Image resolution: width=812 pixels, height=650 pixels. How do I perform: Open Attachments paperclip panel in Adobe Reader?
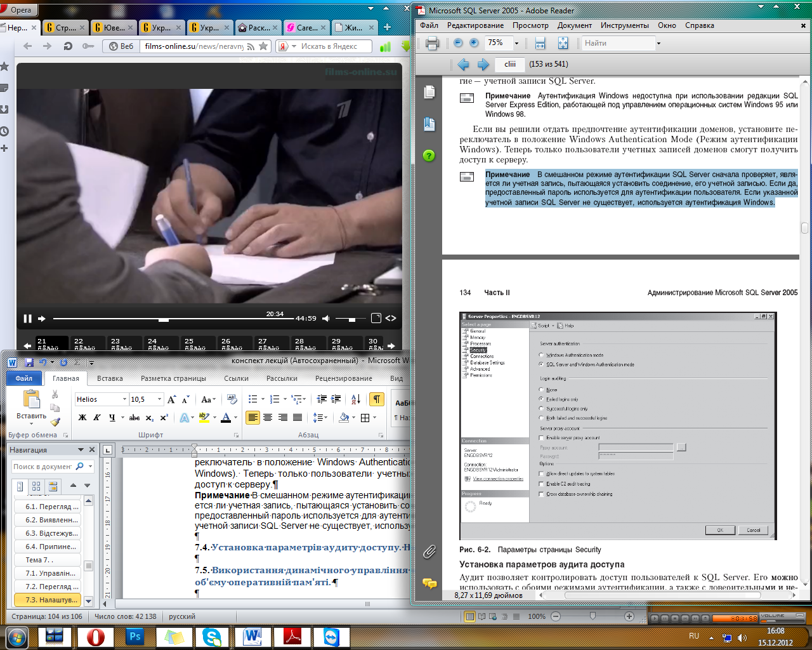click(429, 552)
